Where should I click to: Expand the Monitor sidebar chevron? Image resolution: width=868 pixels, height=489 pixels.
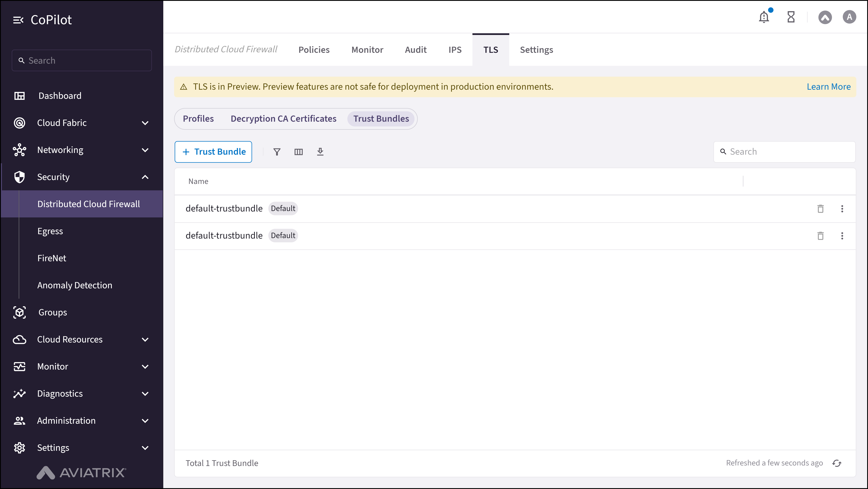pyautogui.click(x=145, y=367)
